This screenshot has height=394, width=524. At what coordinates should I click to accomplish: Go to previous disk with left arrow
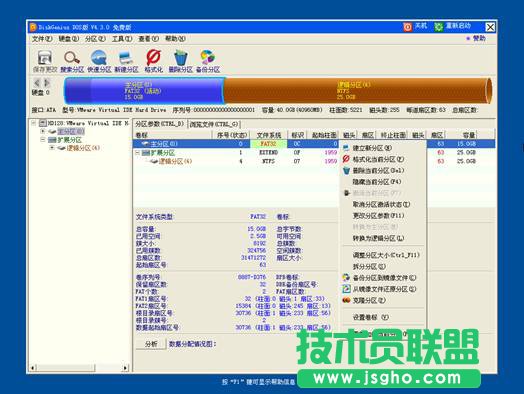click(x=37, y=83)
